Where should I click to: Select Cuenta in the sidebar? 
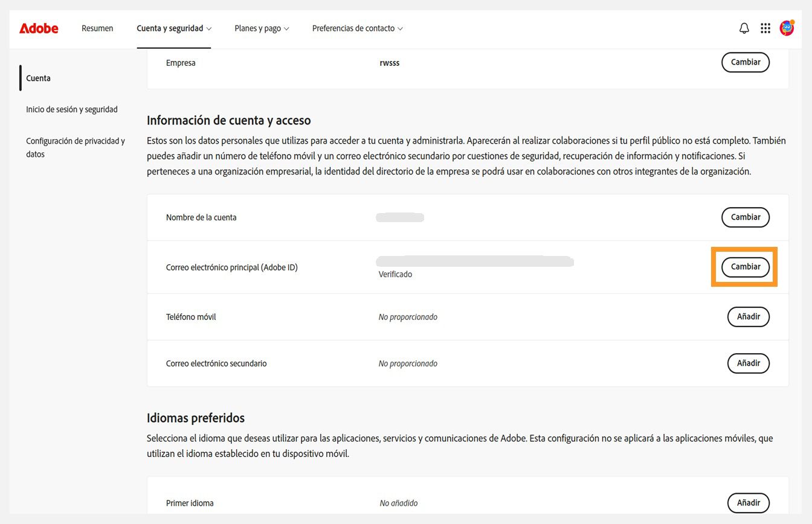[x=38, y=78]
